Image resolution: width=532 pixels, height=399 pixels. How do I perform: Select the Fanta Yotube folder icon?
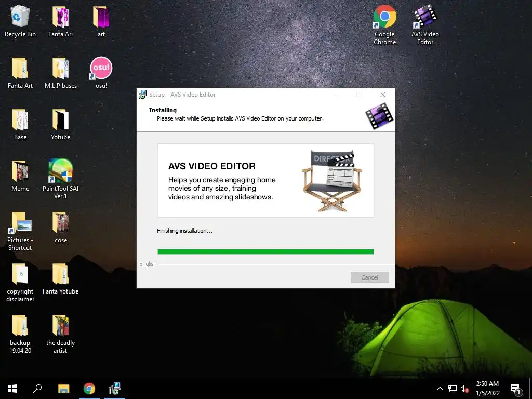tap(60, 279)
